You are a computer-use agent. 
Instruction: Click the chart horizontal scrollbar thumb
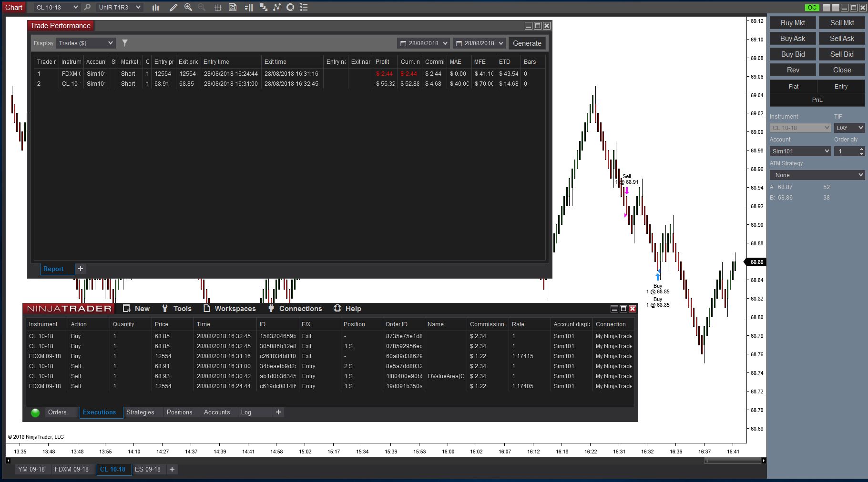coord(732,461)
